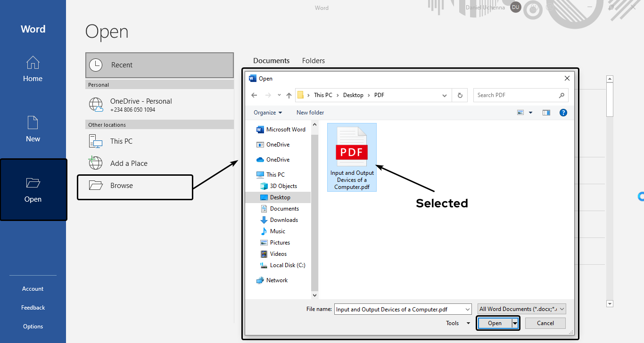Click the preview pane icon in the dialog toolbar
The height and width of the screenshot is (343, 644).
point(546,112)
